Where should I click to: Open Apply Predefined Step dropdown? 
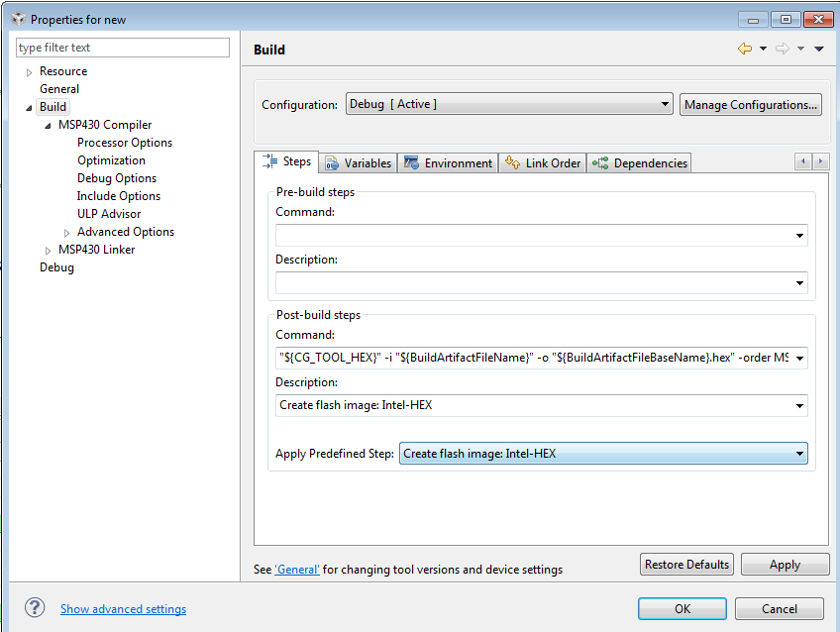[603, 453]
